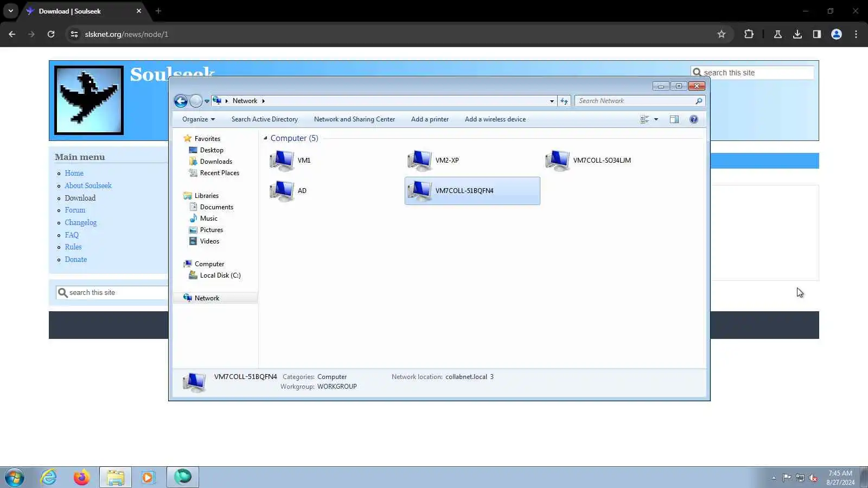Go back in Explorer window
The width and height of the screenshot is (868, 488).
[181, 101]
